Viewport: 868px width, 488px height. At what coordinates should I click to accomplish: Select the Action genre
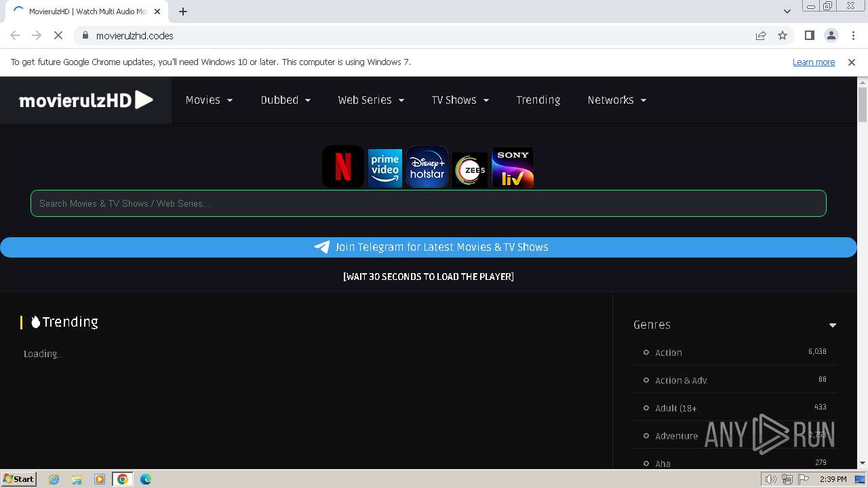point(669,352)
